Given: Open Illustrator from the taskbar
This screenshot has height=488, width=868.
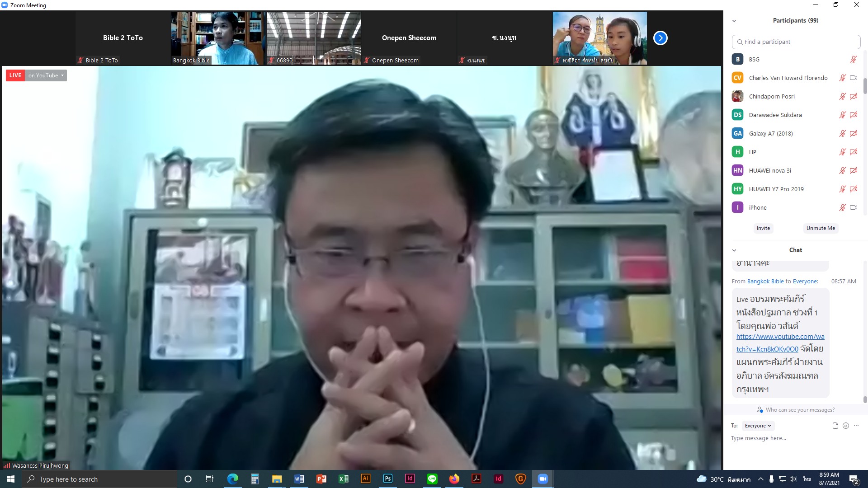Looking at the screenshot, I should click(x=366, y=479).
